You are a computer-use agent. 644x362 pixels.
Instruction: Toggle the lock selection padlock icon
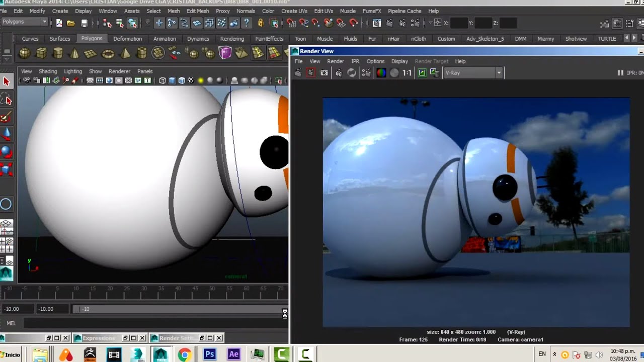[x=260, y=23]
